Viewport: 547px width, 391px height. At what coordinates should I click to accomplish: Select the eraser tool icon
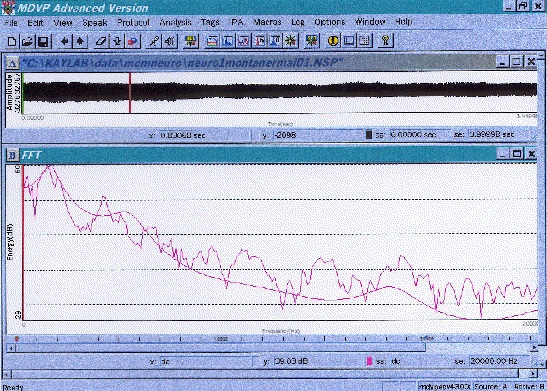[101, 42]
